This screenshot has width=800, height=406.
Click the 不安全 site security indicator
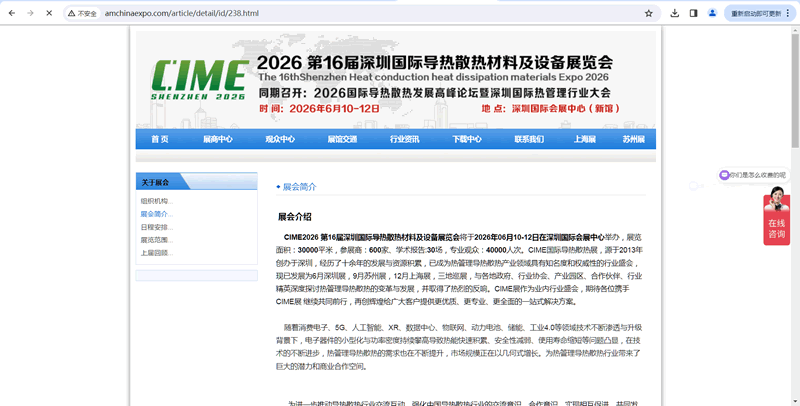(x=83, y=13)
